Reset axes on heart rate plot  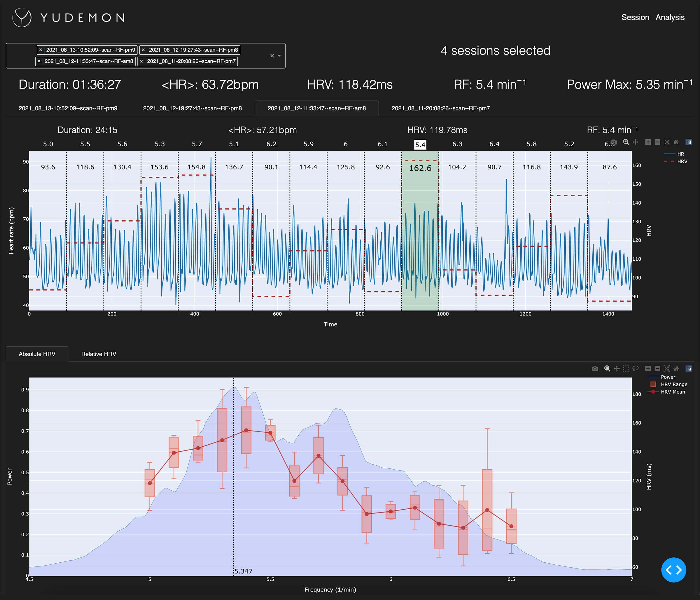676,142
